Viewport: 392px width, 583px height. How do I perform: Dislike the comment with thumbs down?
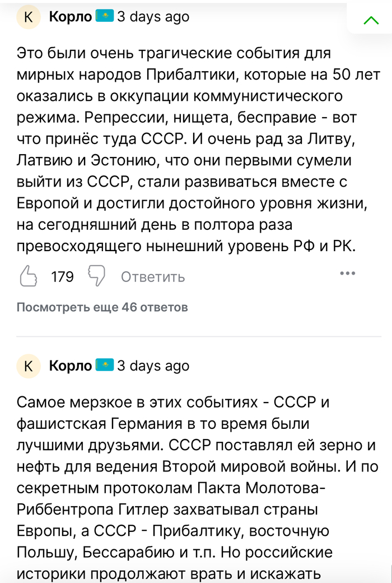click(96, 276)
